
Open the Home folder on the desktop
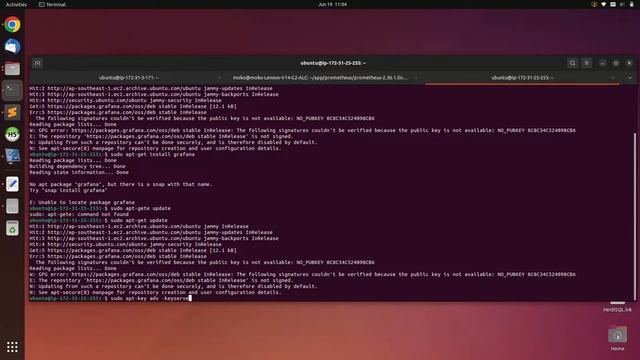click(x=618, y=338)
